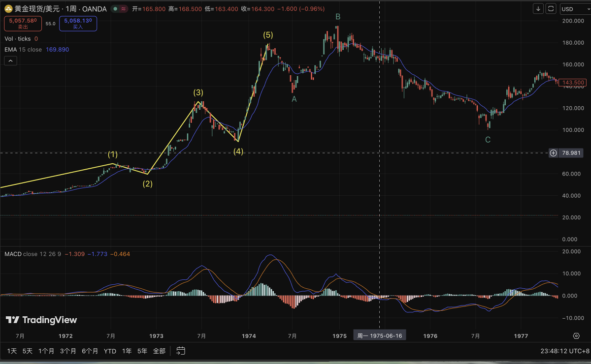
Task: Select the 1天 time range
Action: pos(12,351)
